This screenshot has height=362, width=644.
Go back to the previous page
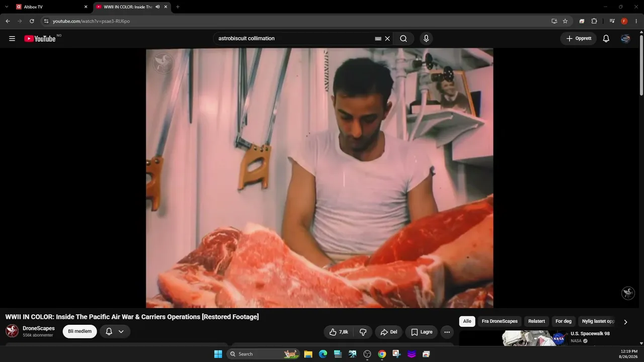(x=8, y=21)
